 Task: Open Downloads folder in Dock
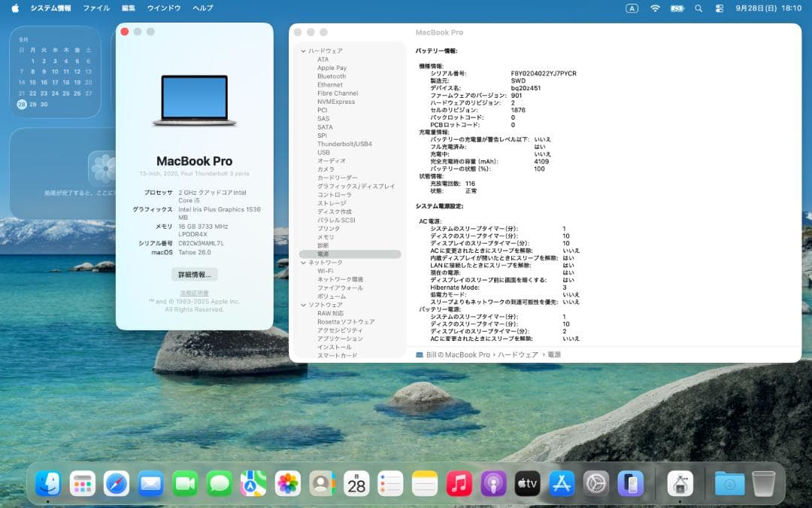pyautogui.click(x=729, y=484)
